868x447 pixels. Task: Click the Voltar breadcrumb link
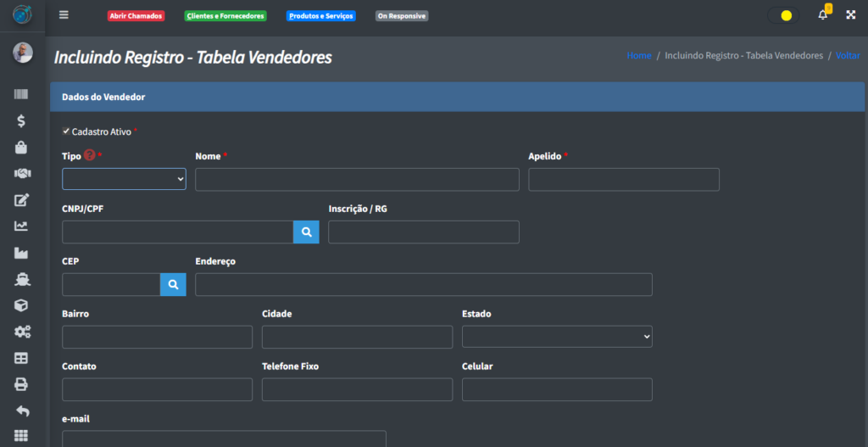pos(848,55)
